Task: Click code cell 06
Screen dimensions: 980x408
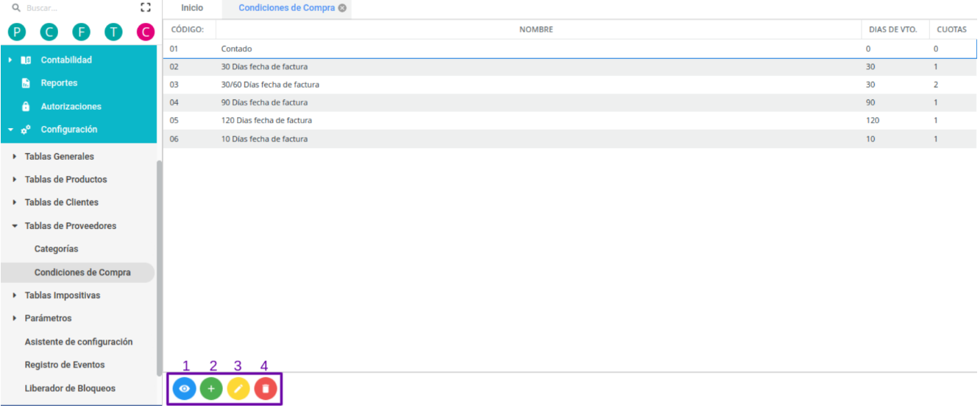Action: [174, 138]
